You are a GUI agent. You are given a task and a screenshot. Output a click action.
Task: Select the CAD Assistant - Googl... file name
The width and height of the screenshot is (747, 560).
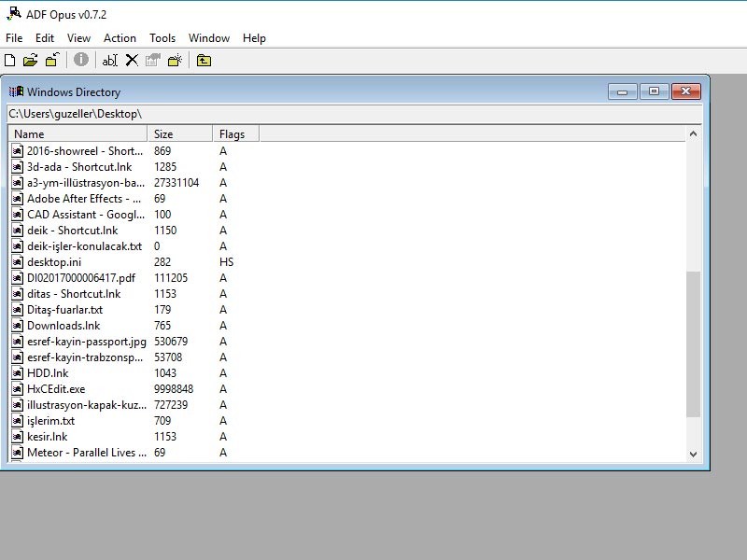[x=86, y=215]
